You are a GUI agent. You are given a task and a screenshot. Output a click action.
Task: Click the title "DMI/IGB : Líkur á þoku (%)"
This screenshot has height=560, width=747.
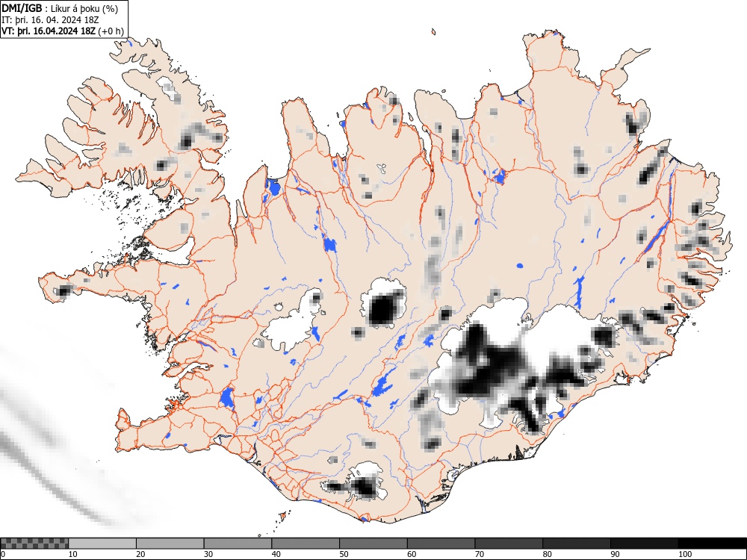pyautogui.click(x=60, y=8)
